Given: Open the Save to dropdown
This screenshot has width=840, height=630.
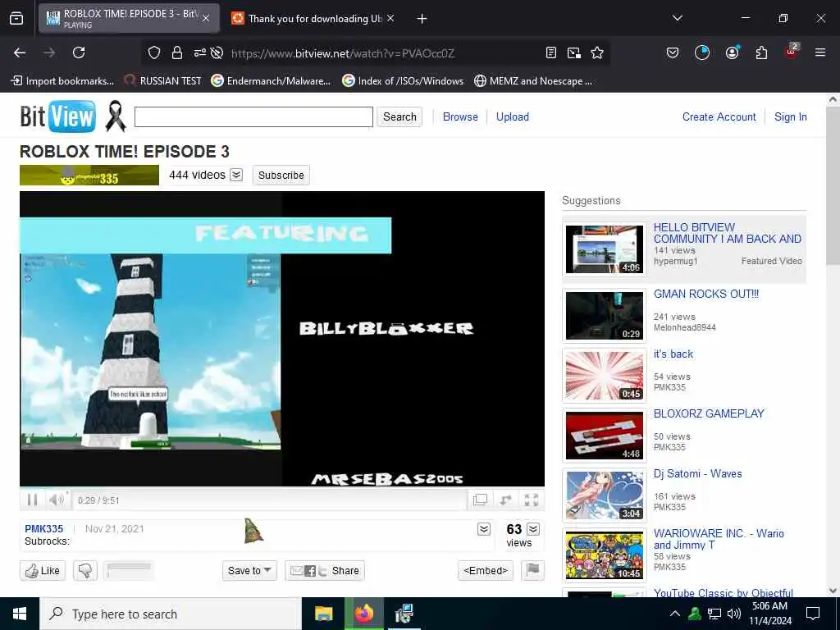Looking at the screenshot, I should (249, 571).
